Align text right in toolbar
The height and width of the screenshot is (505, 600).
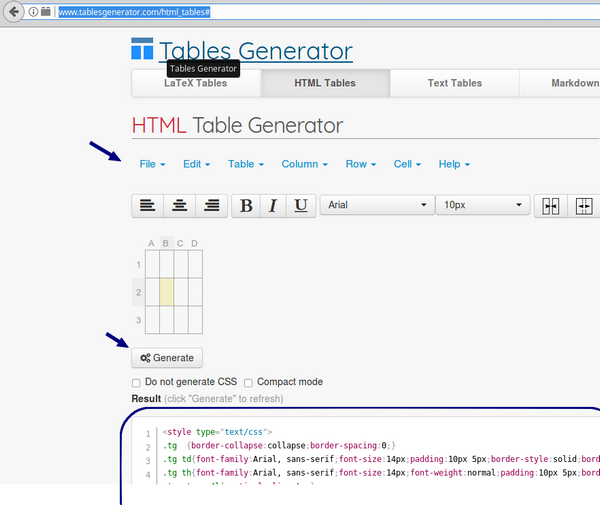[x=211, y=205]
